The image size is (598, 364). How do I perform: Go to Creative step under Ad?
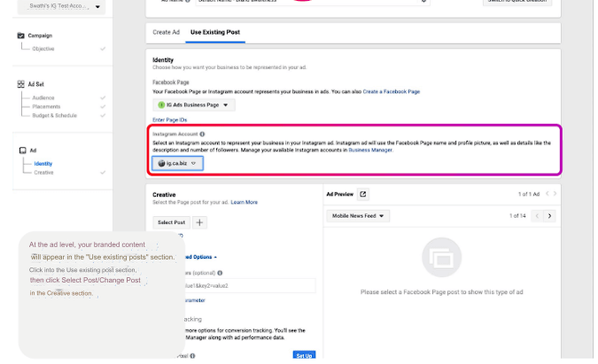(x=43, y=173)
